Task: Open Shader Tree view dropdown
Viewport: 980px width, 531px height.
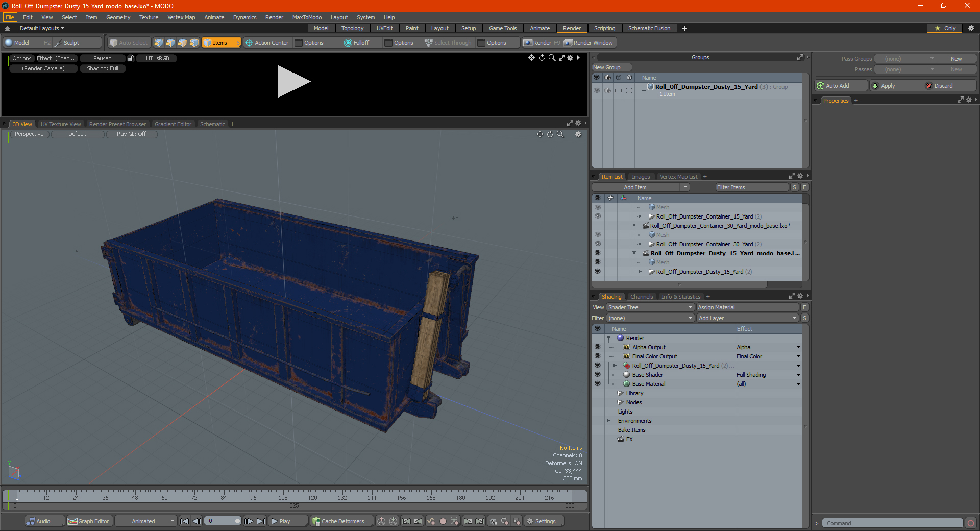Action: point(650,307)
